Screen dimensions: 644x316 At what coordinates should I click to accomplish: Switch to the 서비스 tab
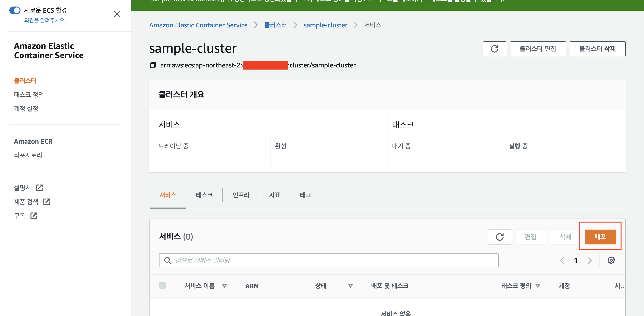click(168, 195)
